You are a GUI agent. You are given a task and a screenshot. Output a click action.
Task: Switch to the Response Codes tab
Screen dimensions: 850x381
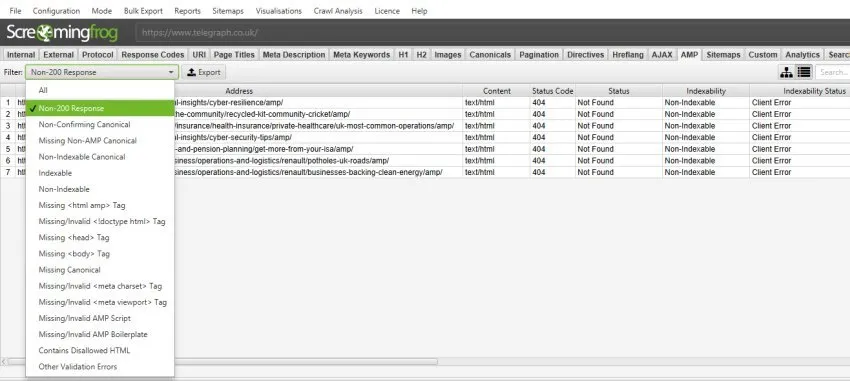[153, 55]
